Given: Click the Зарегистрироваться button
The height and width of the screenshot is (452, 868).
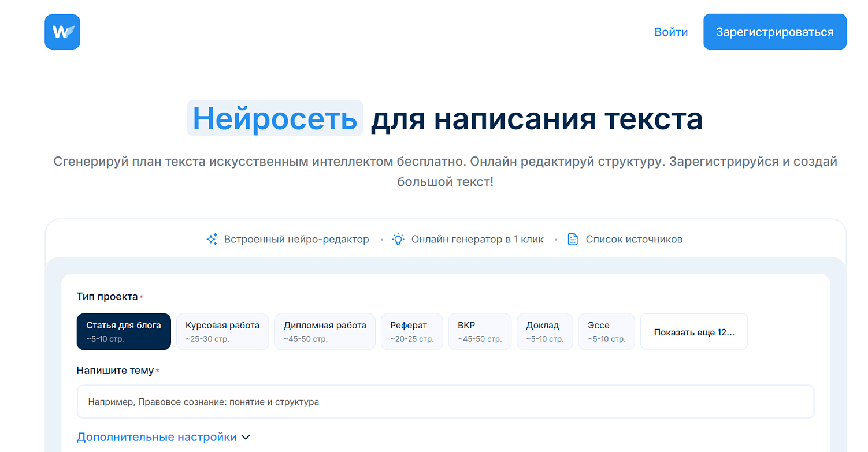Looking at the screenshot, I should click(x=775, y=32).
